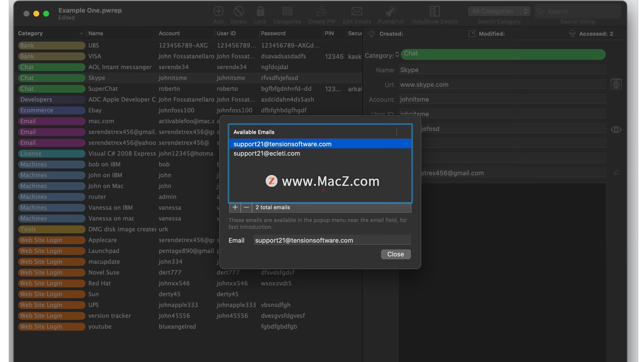The height and width of the screenshot is (362, 644).
Task: Click the Name field containing Skype
Action: [502, 70]
